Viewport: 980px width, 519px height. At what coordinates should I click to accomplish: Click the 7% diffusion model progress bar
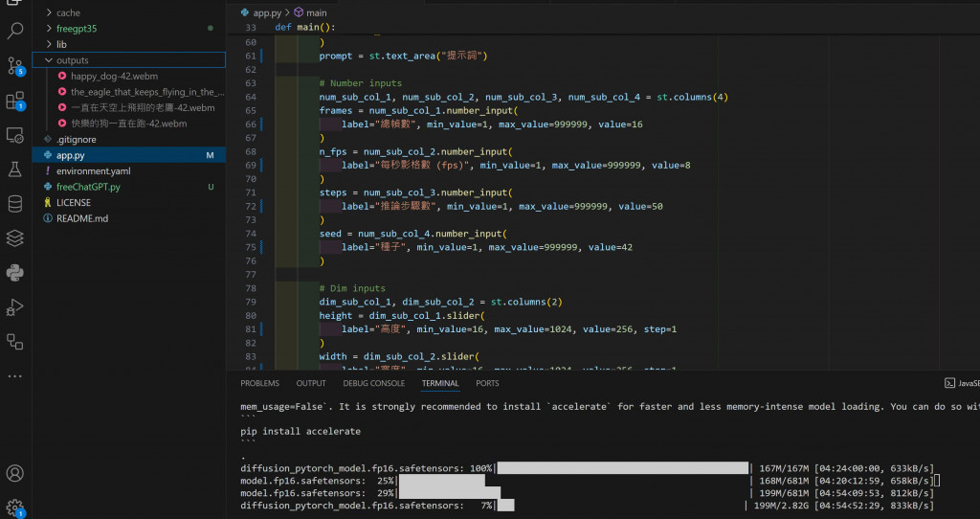coord(506,506)
